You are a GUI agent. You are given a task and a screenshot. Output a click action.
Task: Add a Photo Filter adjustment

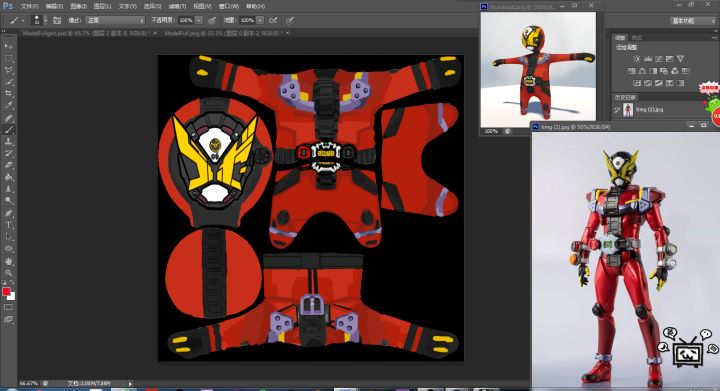coord(664,71)
